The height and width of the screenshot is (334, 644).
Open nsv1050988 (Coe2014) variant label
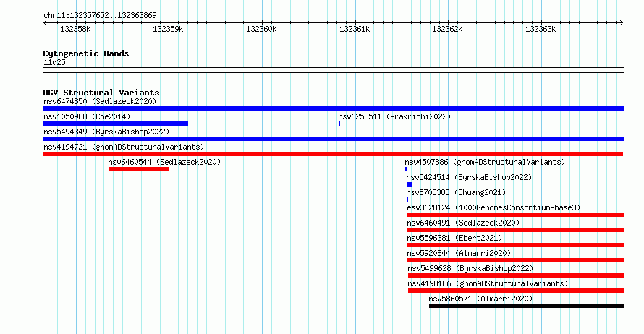click(87, 116)
